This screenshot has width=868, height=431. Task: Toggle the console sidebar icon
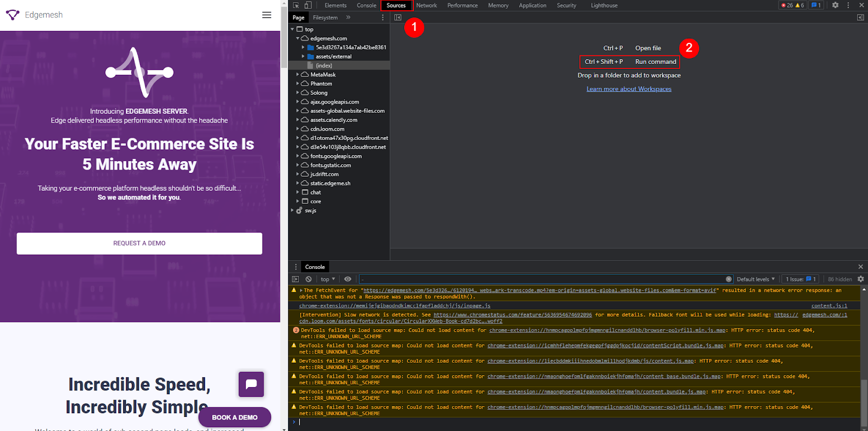[x=296, y=279]
